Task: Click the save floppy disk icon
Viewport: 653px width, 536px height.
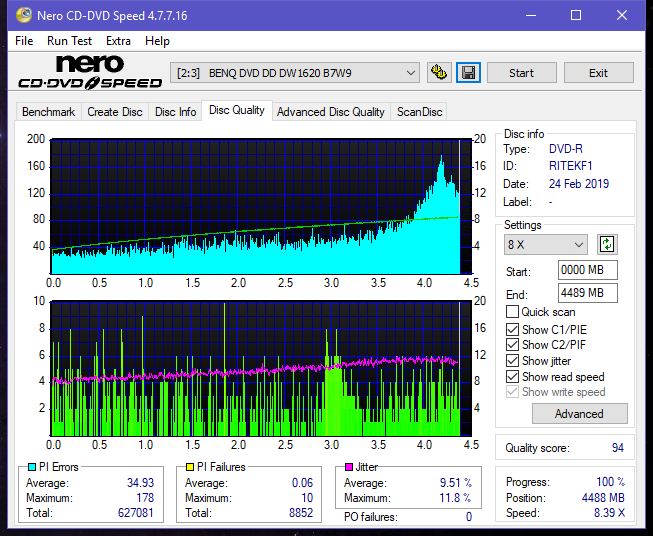Action: click(x=469, y=73)
